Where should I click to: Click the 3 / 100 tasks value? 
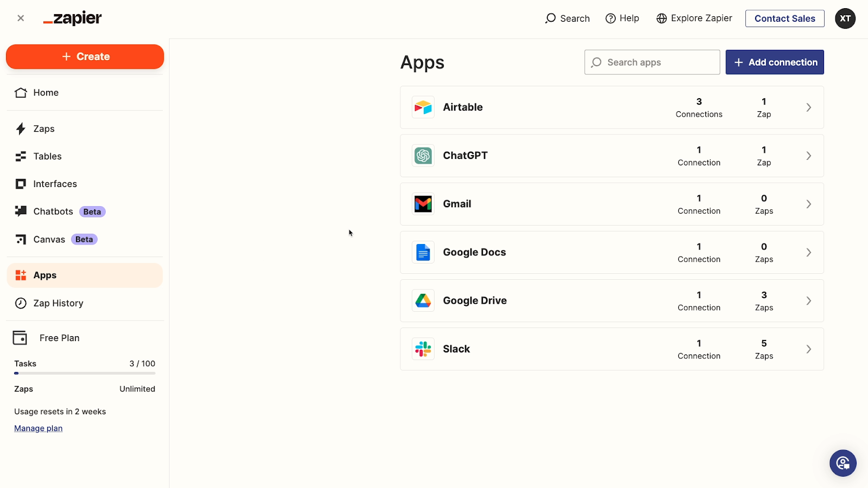click(142, 363)
